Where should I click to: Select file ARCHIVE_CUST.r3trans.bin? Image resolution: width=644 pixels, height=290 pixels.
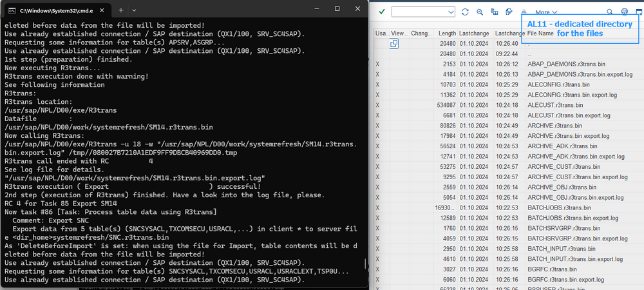coord(564,167)
